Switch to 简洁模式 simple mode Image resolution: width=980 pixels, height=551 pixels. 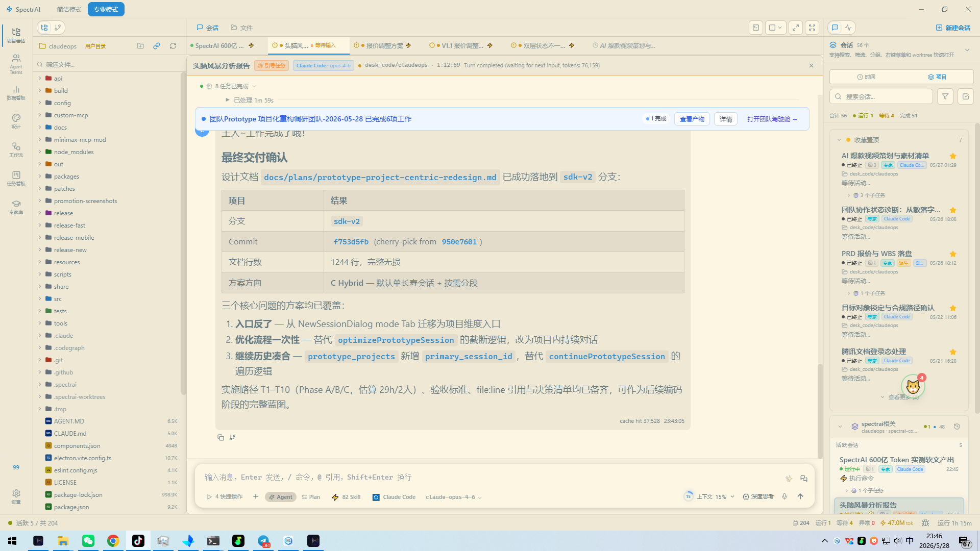pos(69,9)
